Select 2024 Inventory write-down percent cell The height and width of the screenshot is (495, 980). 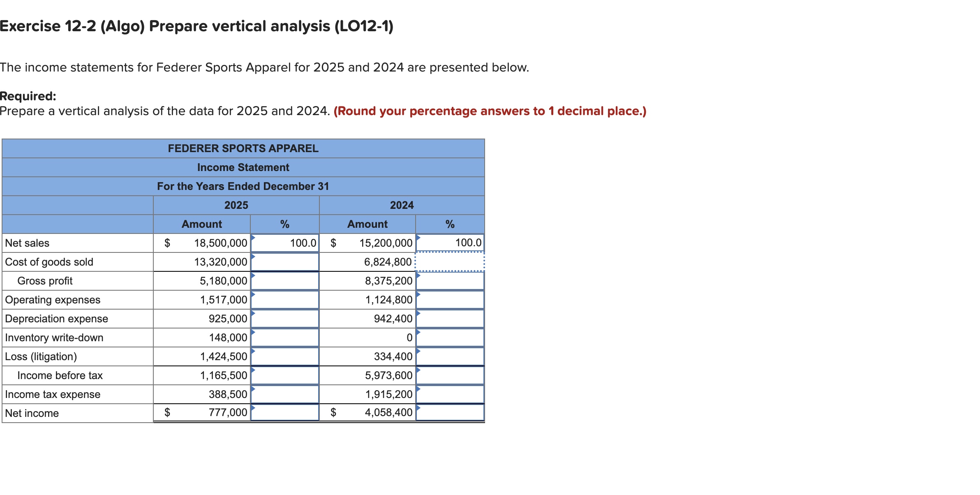pos(450,338)
